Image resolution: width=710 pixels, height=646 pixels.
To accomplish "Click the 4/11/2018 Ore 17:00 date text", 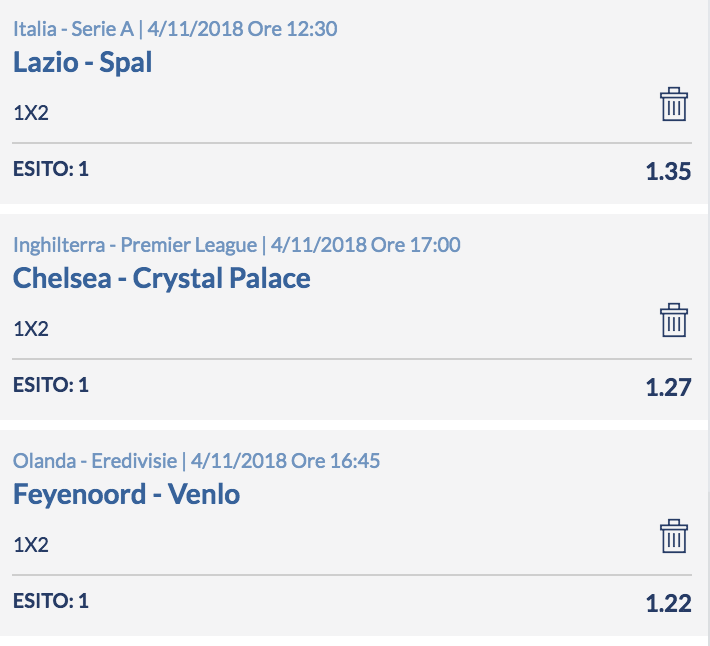I will tap(365, 245).
